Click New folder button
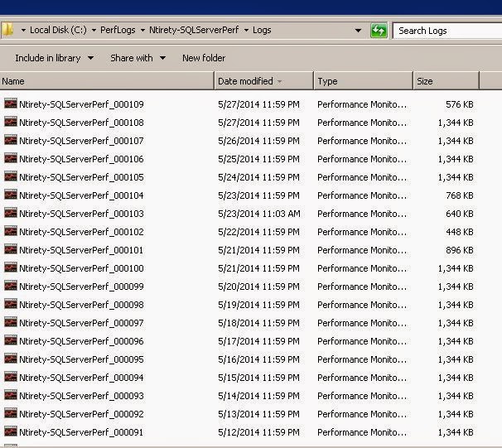 click(x=204, y=58)
